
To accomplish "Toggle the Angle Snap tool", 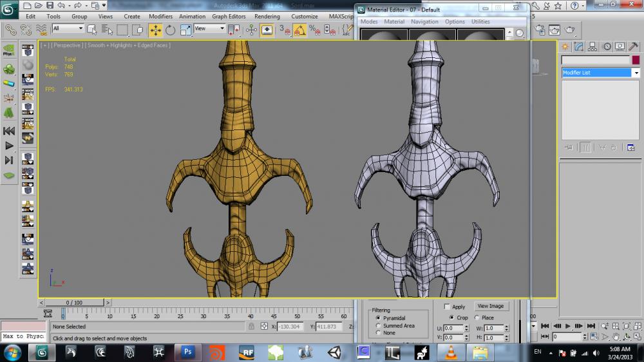I will pyautogui.click(x=299, y=30).
